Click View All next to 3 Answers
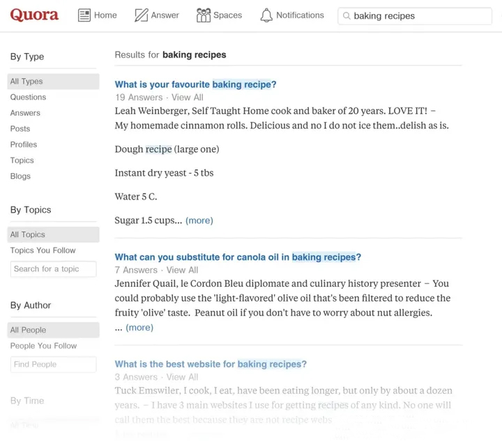Viewport: 502px width, 448px height. [182, 378]
